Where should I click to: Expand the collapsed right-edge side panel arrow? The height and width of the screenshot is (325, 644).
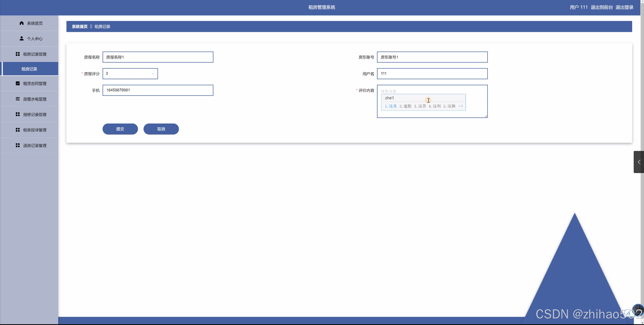[x=639, y=162]
